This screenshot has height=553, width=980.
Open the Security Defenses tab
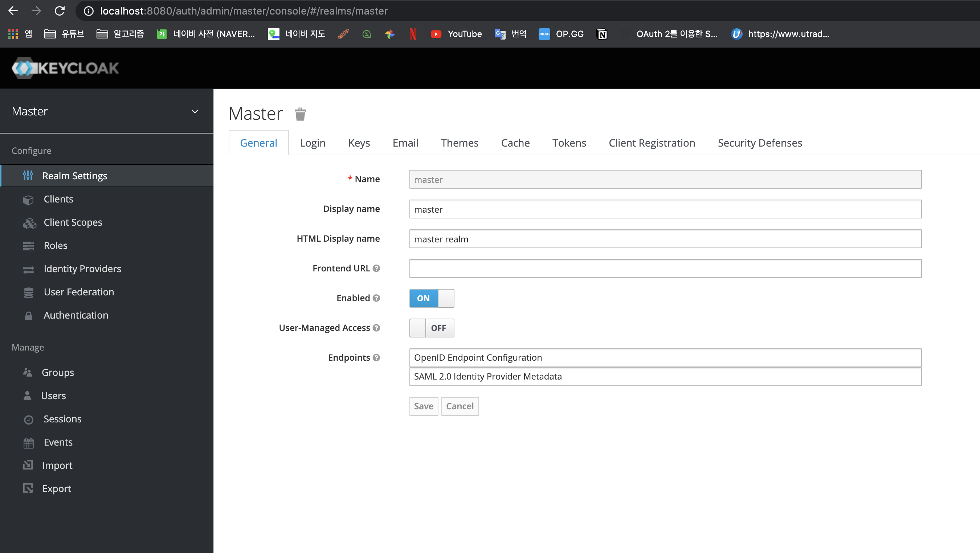point(759,143)
